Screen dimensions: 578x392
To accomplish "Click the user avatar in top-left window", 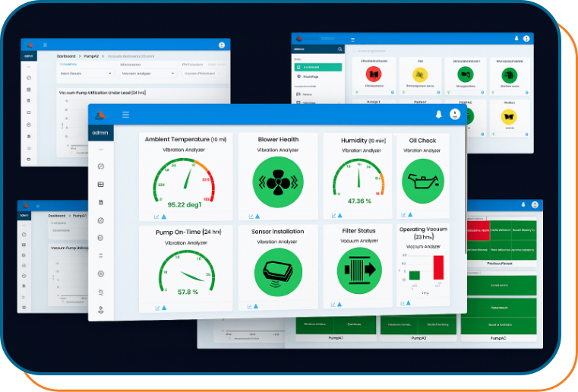I will pos(222,45).
